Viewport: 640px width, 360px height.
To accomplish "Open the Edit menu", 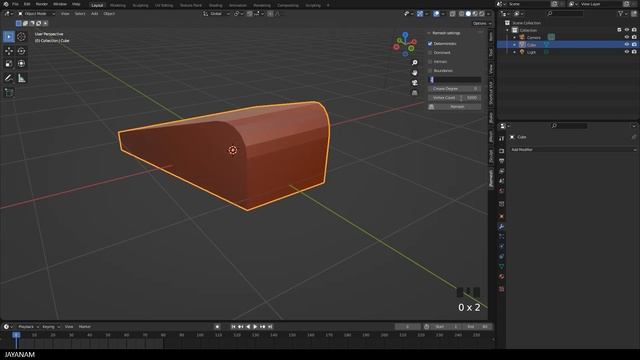I will pos(27,4).
